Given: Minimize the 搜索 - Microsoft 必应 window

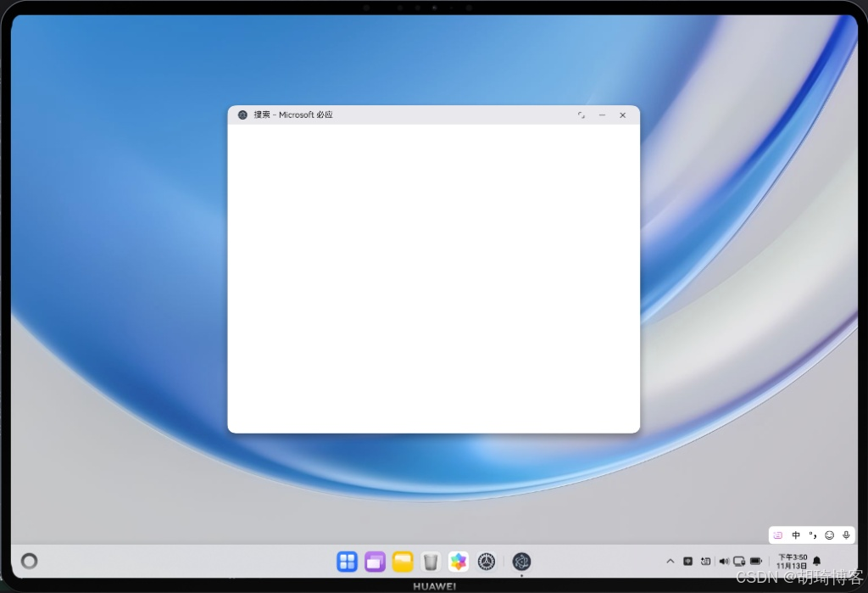Looking at the screenshot, I should pos(602,115).
